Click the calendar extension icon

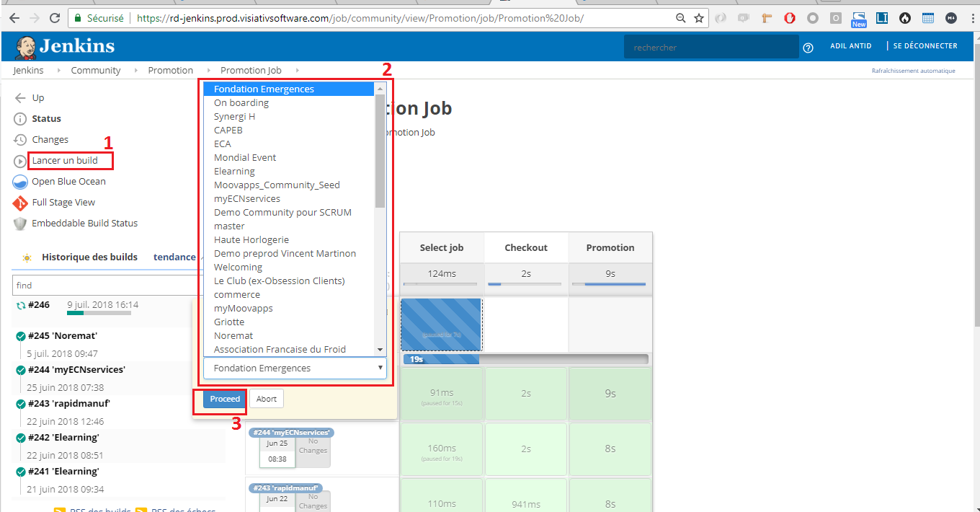point(927,18)
